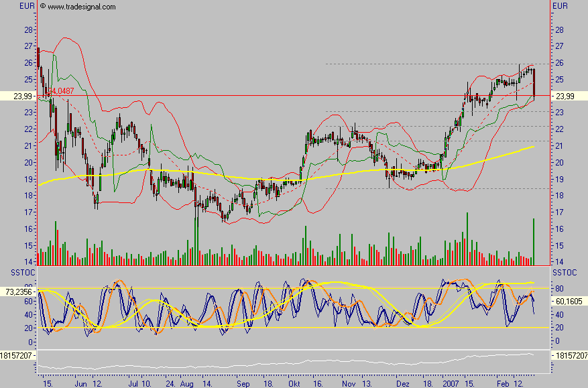Screen dimensions: 588x388
Task: Select the left SSTOC indicator label
Action: click(15, 273)
